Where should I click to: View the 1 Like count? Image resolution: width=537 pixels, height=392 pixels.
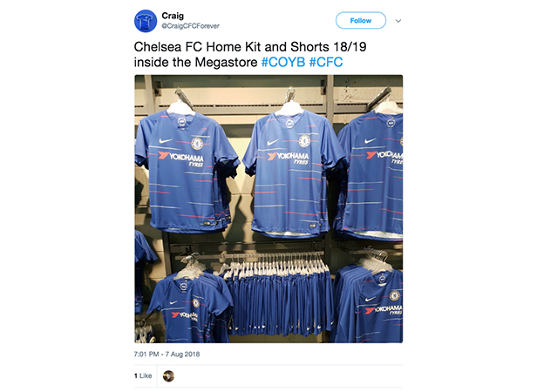point(143,375)
